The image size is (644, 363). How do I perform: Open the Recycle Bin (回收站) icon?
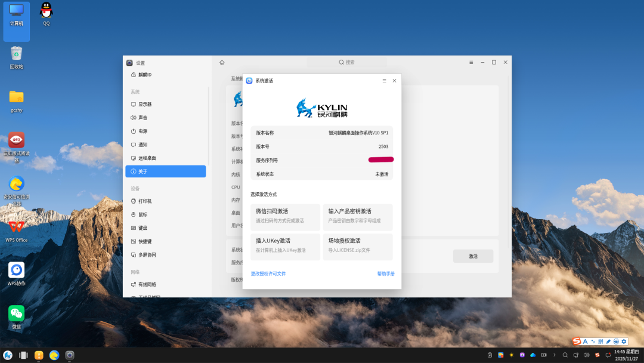[x=16, y=54]
